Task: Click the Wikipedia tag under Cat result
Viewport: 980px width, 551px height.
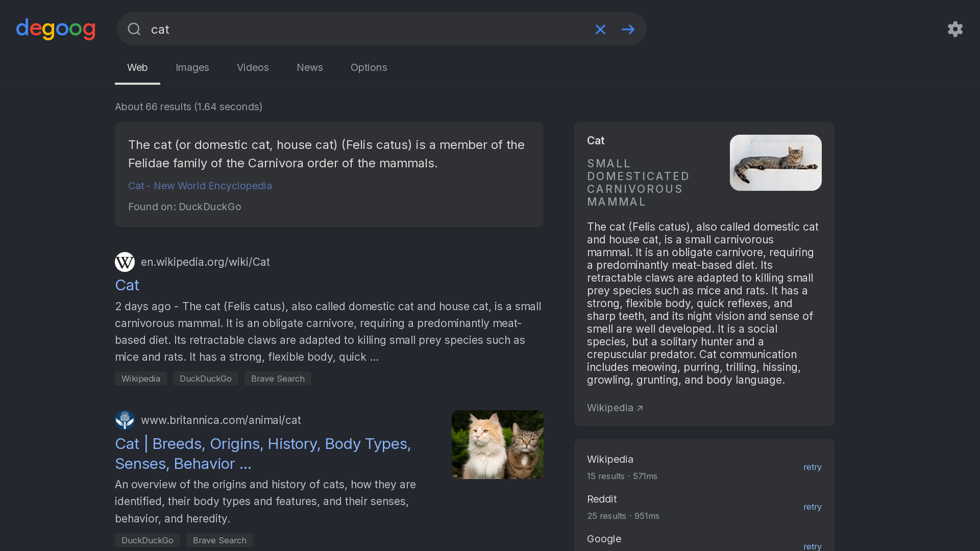Action: point(141,379)
